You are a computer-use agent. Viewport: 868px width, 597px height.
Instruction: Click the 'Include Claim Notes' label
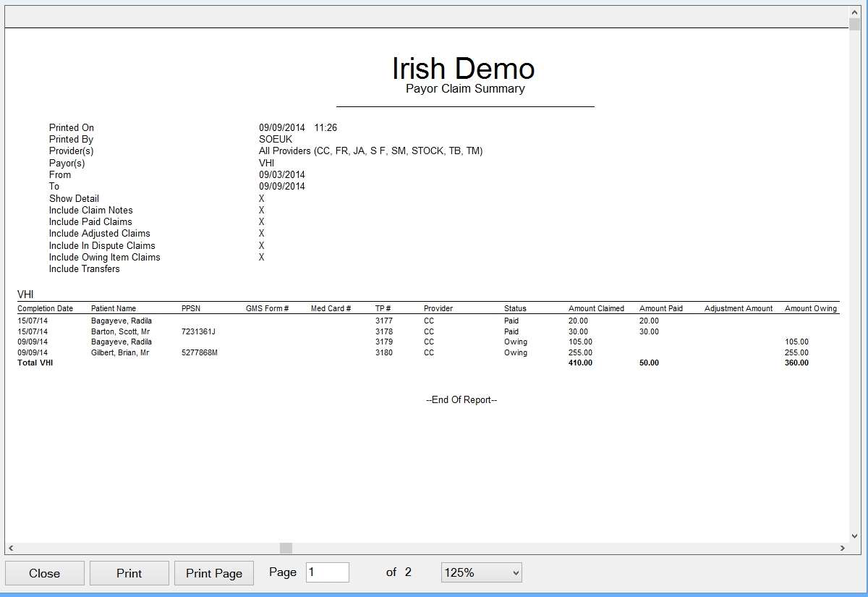click(91, 211)
